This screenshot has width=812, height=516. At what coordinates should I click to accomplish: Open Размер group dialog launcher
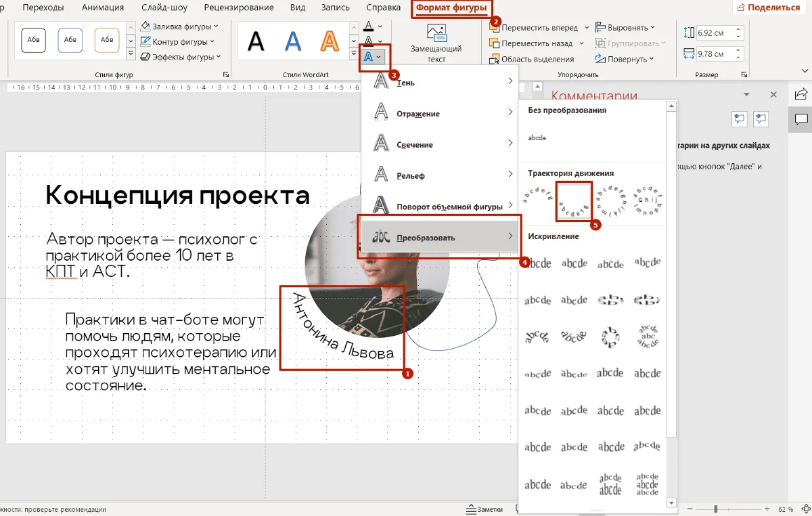click(744, 74)
